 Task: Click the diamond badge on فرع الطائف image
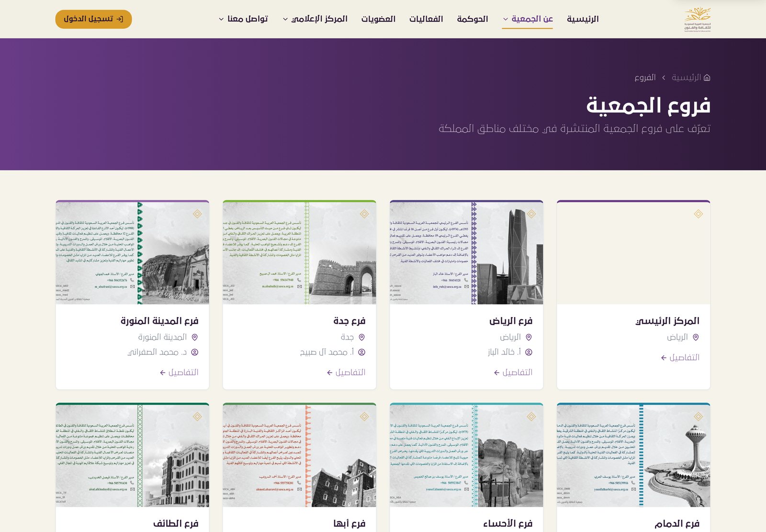pos(197,417)
